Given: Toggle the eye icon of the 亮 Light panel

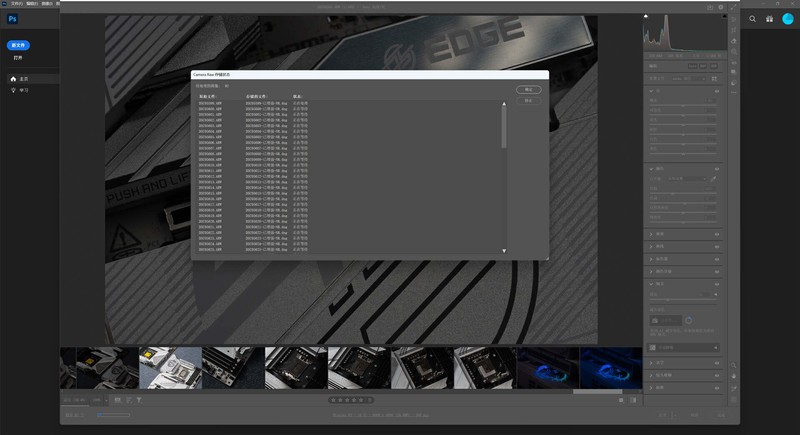Looking at the screenshot, I should (717, 91).
